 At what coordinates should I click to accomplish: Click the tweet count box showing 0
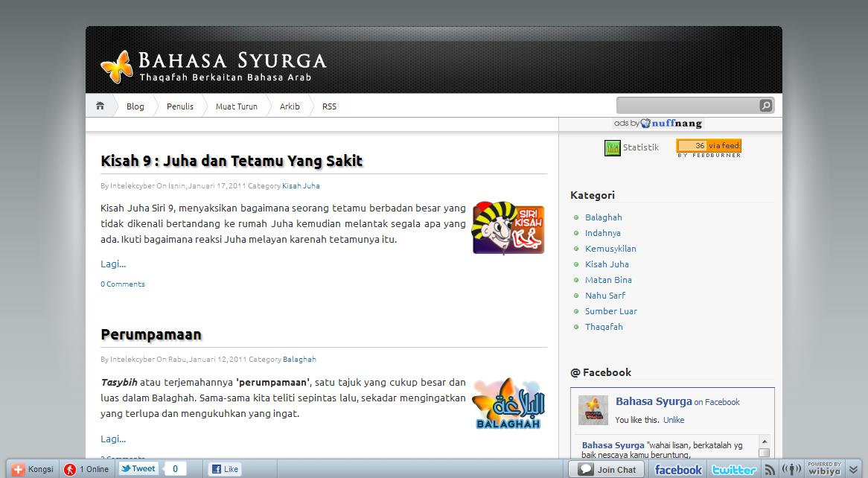pos(175,468)
